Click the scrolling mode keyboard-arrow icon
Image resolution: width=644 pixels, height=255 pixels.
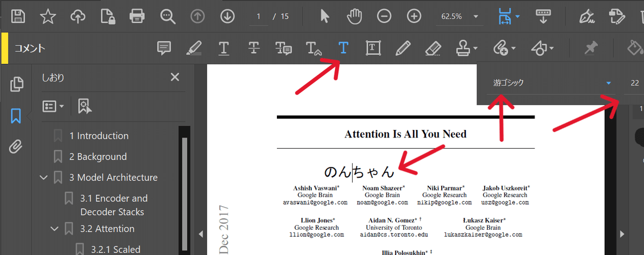tap(545, 17)
